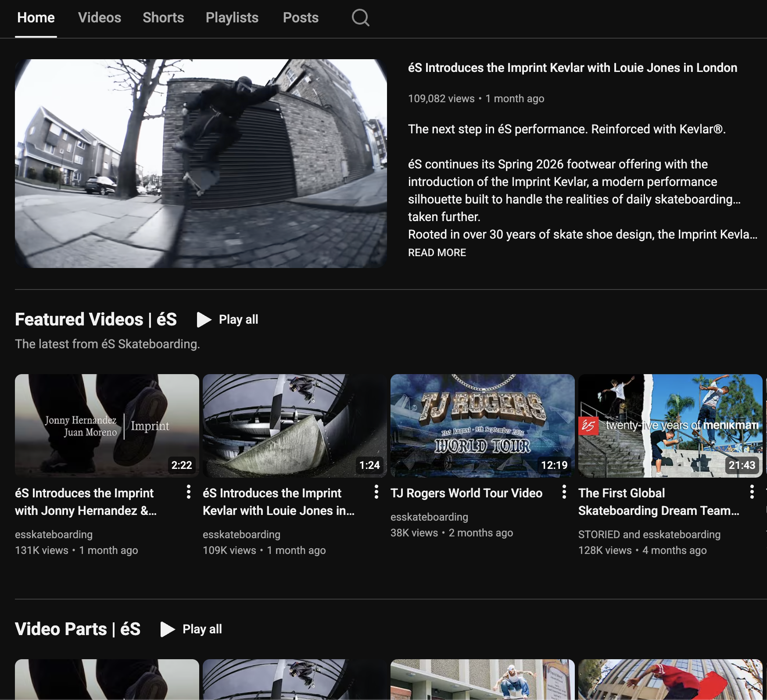
Task: Click the play triangle icon beside Featured Videos
Action: coord(204,320)
